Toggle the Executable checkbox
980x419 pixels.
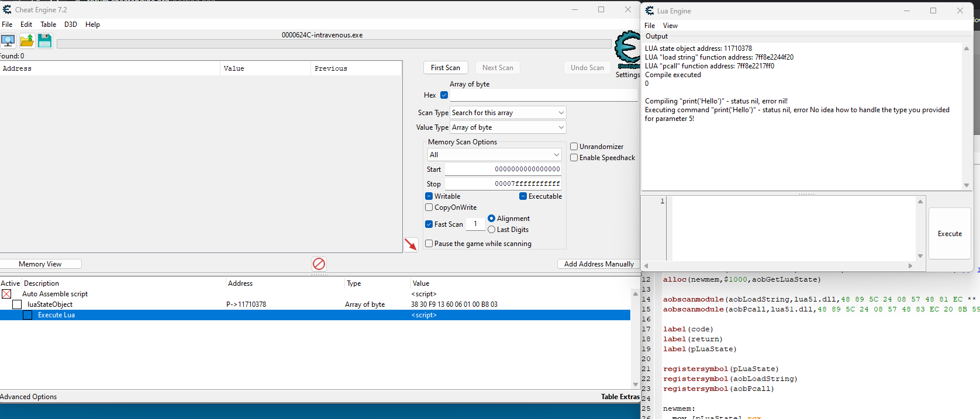coord(523,196)
